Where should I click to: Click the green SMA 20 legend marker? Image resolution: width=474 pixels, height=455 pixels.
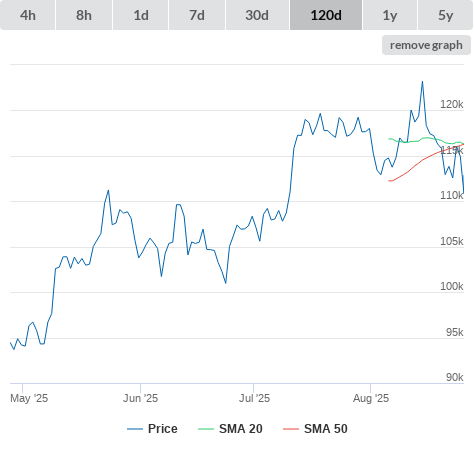(x=206, y=429)
